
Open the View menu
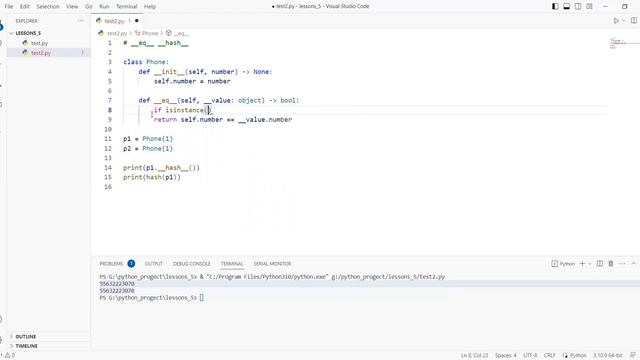click(x=72, y=7)
